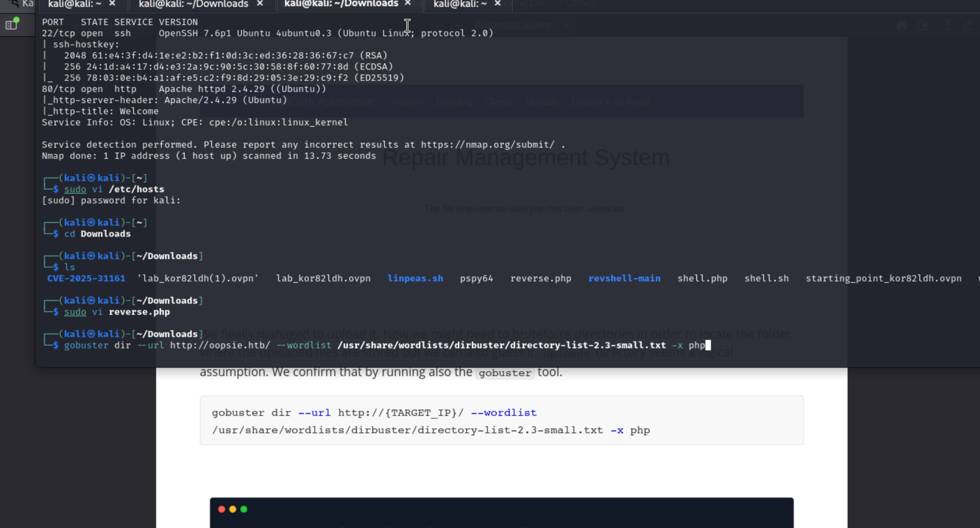Select the rightmost kali@kali: ~ tab
The height and width of the screenshot is (528, 980).
pos(460,4)
